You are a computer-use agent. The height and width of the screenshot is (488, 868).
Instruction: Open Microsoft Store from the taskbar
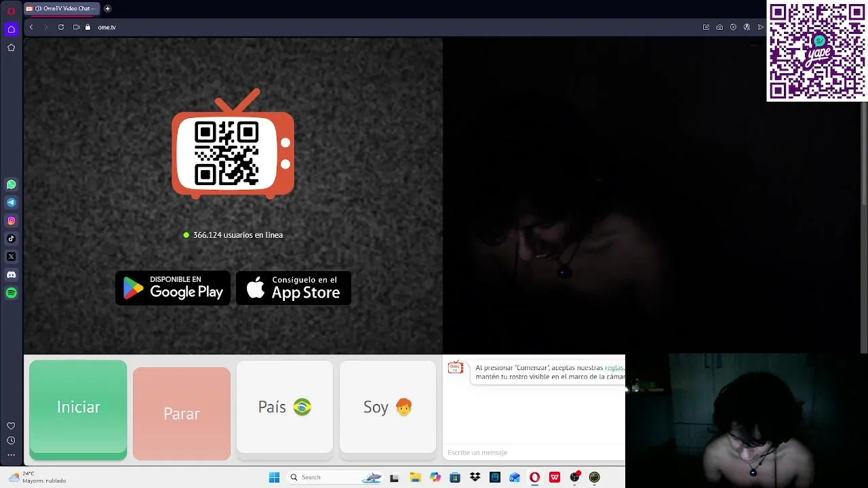(455, 477)
